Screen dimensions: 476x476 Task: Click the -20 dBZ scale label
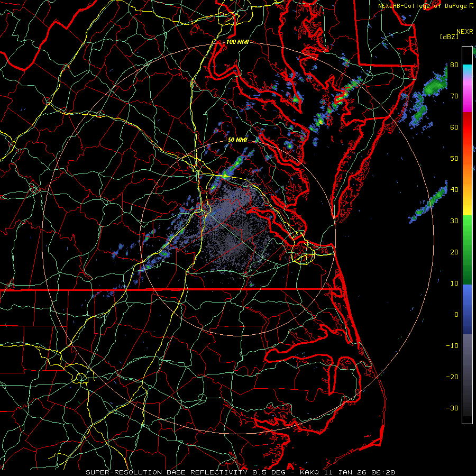tap(452, 377)
